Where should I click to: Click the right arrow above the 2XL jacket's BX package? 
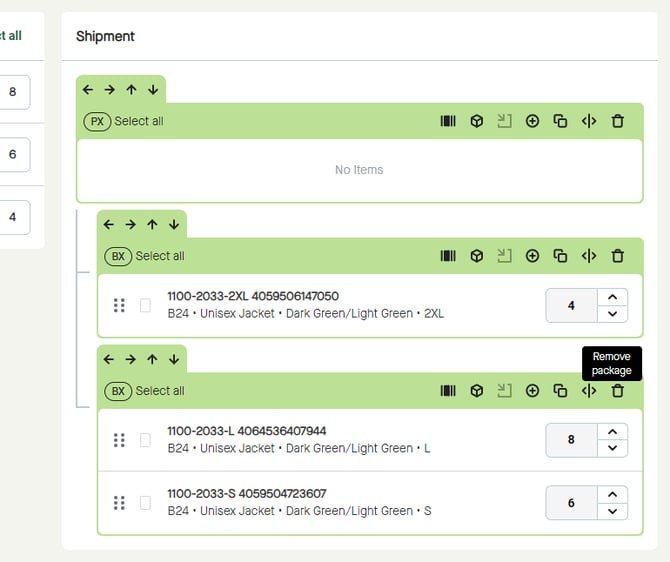[130, 225]
